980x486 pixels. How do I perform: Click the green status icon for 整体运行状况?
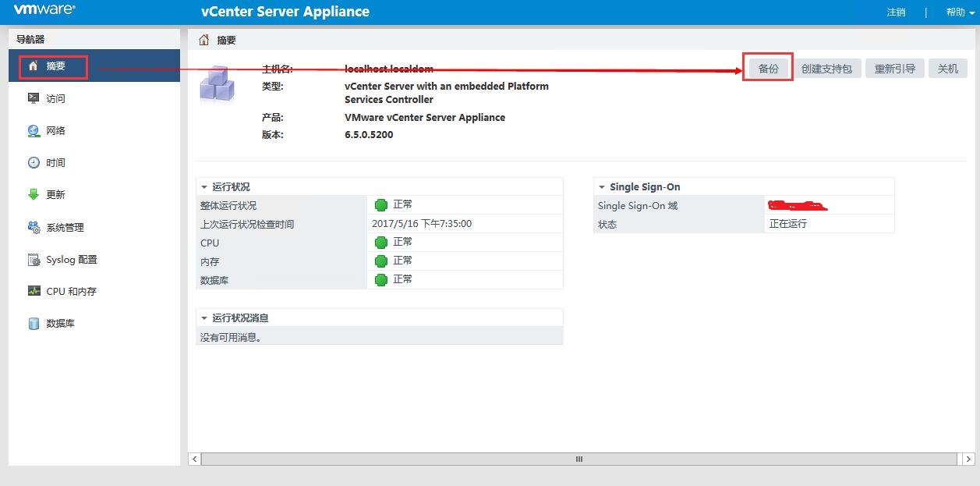tap(381, 205)
